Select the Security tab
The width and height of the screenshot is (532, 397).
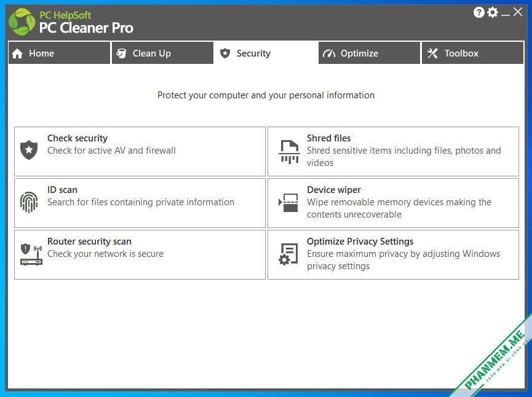pyautogui.click(x=266, y=53)
